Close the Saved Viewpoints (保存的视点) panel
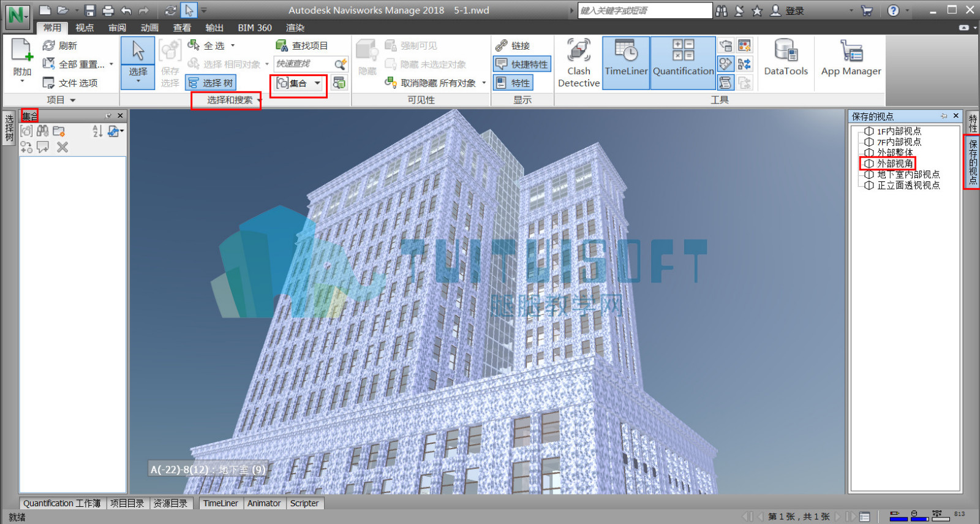 [956, 116]
